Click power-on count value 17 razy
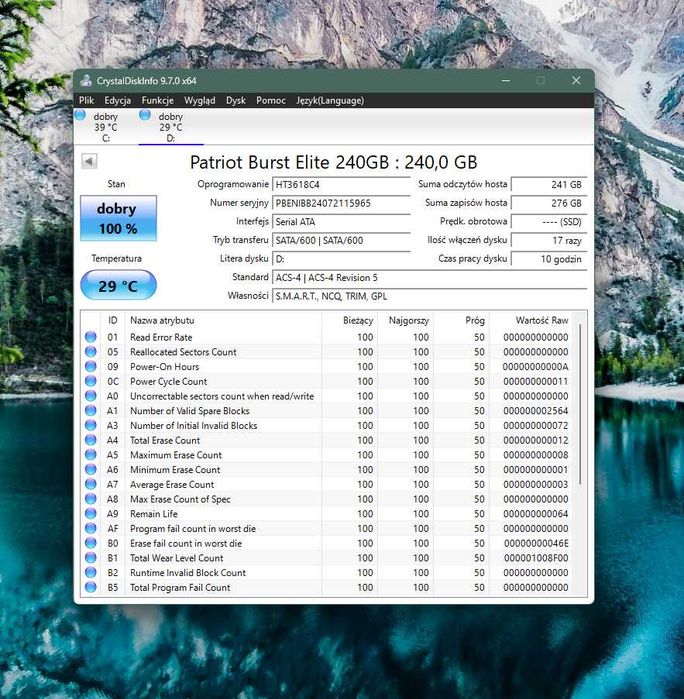 549,240
